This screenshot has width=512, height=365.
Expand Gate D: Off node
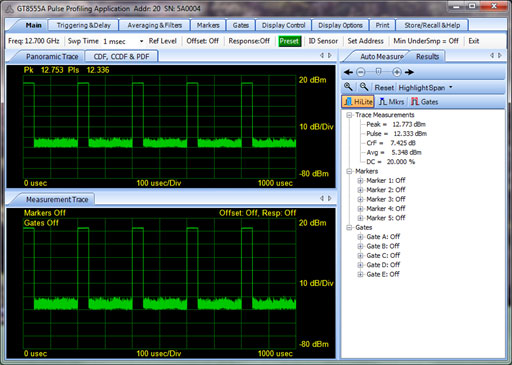tap(360, 265)
